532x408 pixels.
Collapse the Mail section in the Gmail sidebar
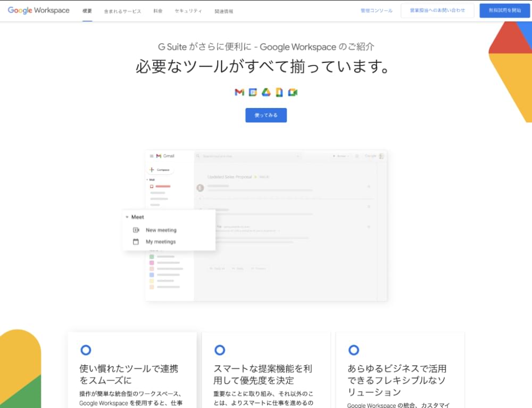tap(147, 180)
